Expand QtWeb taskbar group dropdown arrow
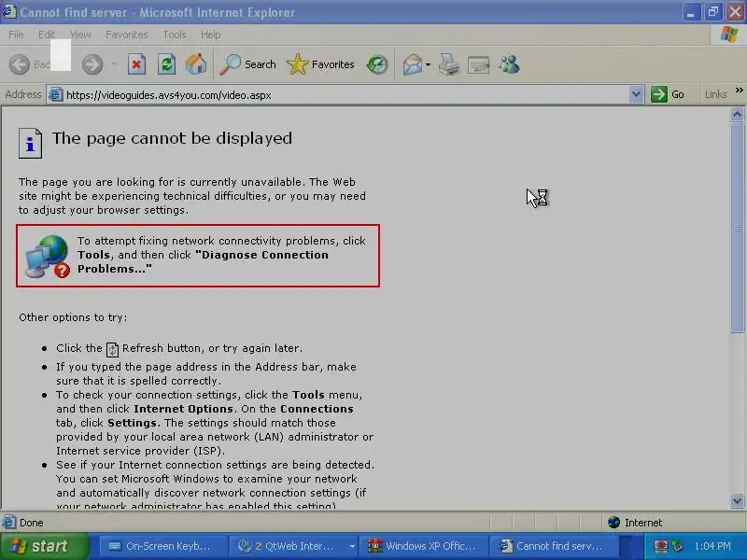This screenshot has width=747, height=560. click(x=352, y=546)
